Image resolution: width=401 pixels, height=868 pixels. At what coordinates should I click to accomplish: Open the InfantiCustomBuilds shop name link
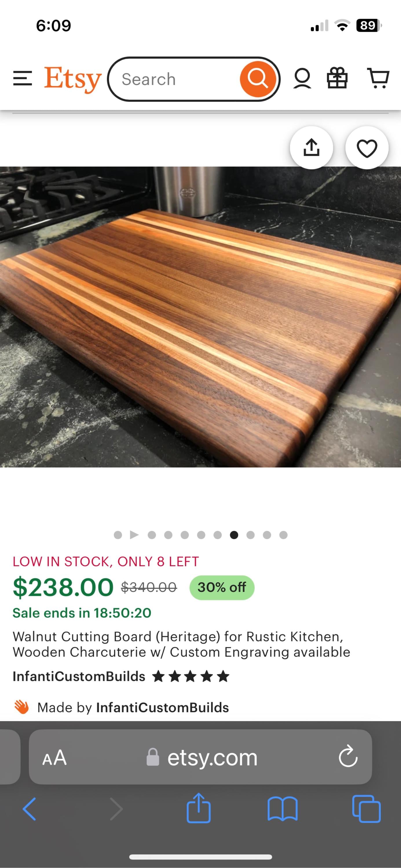pos(79,676)
